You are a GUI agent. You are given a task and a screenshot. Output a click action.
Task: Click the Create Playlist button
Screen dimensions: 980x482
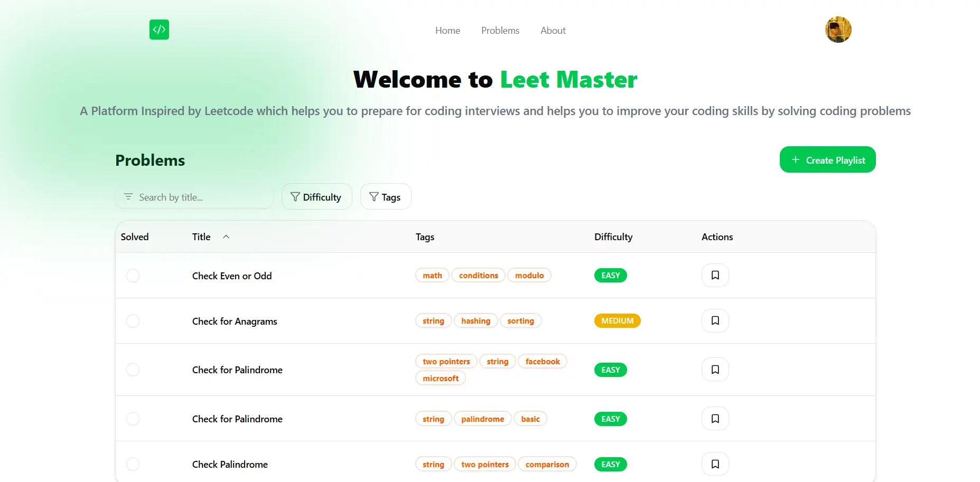pyautogui.click(x=827, y=160)
